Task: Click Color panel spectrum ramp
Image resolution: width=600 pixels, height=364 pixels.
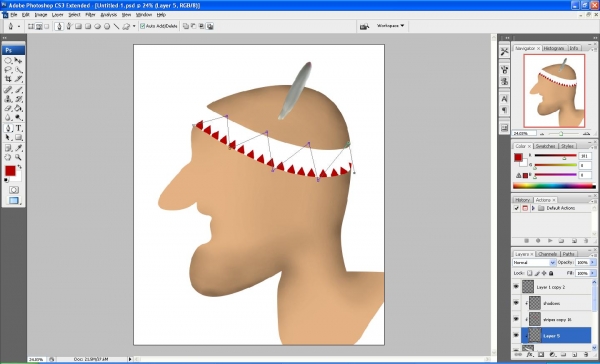Action: (554, 186)
